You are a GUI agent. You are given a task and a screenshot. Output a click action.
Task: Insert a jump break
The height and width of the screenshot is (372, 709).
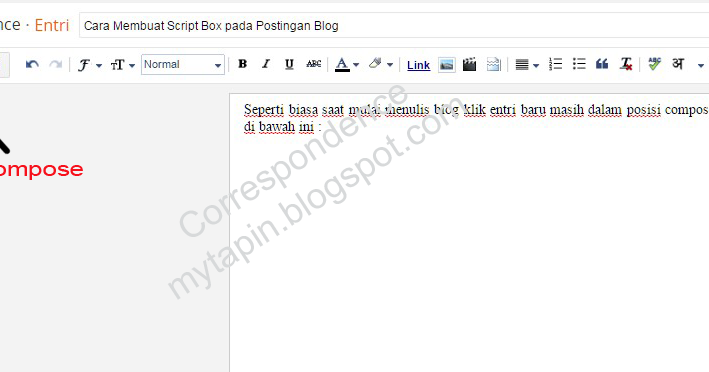493,65
